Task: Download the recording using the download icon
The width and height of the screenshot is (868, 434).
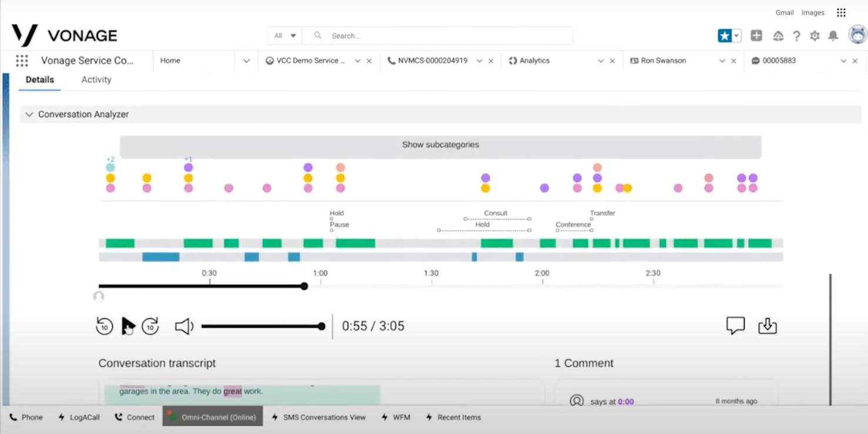Action: point(768,326)
